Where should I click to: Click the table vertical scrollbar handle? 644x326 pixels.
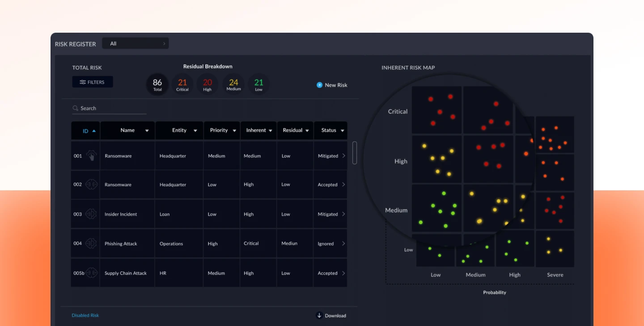click(x=355, y=153)
